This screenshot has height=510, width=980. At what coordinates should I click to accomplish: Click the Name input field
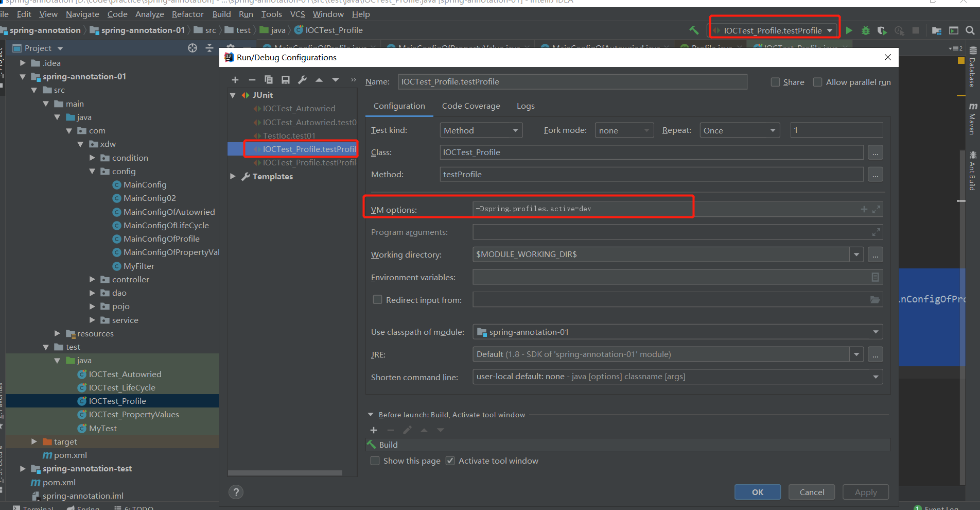572,82
